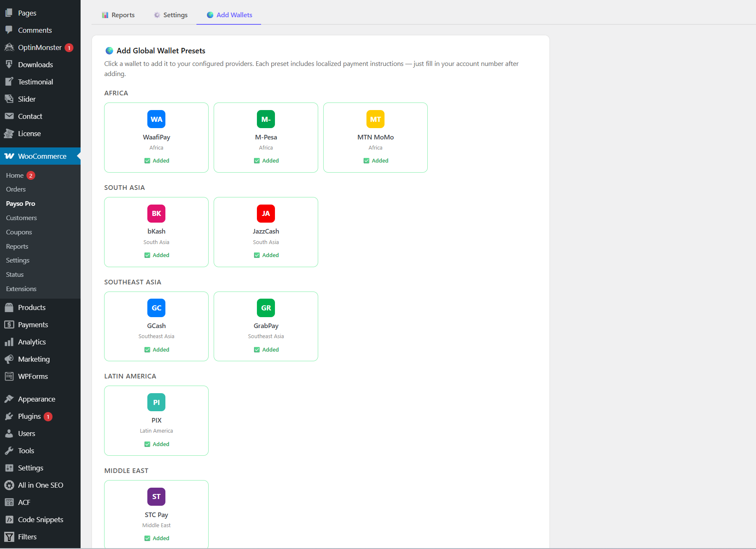Screen dimensions: 756x549
Task: Expand the Appearance menu
Action: (36, 399)
